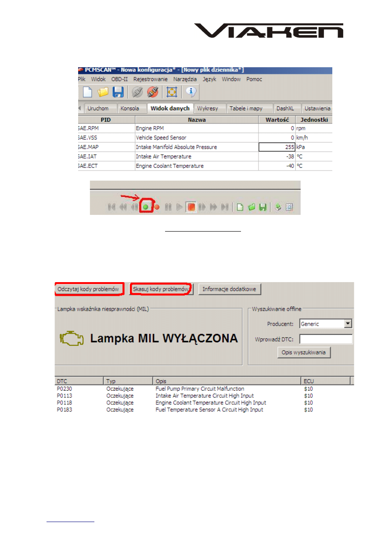392x555 pixels.
Task: Click the Skasuj kody problemów button
Action: coord(161,289)
